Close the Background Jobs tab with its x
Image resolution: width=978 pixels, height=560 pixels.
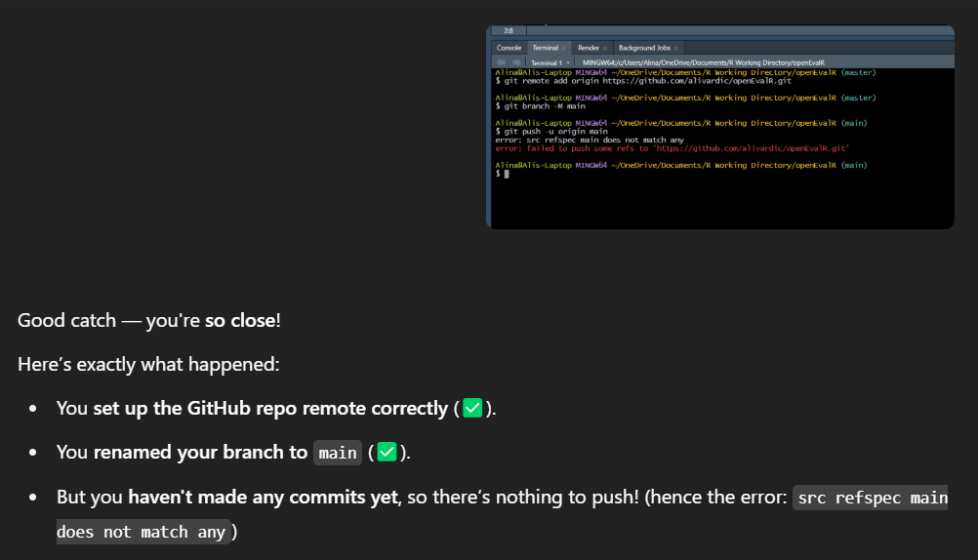click(x=674, y=48)
